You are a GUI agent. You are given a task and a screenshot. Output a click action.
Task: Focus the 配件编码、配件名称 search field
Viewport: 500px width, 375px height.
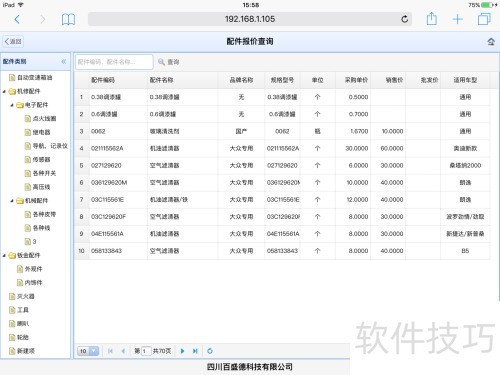(x=114, y=62)
